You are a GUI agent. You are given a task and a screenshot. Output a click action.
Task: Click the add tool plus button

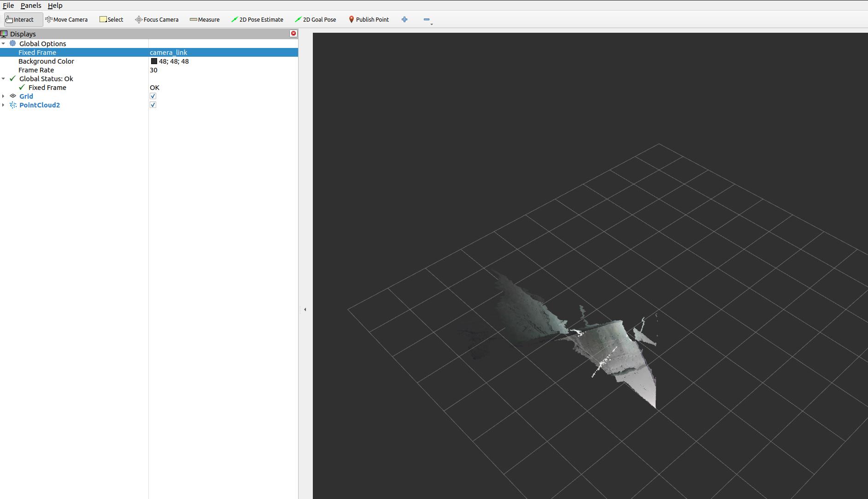coord(405,19)
